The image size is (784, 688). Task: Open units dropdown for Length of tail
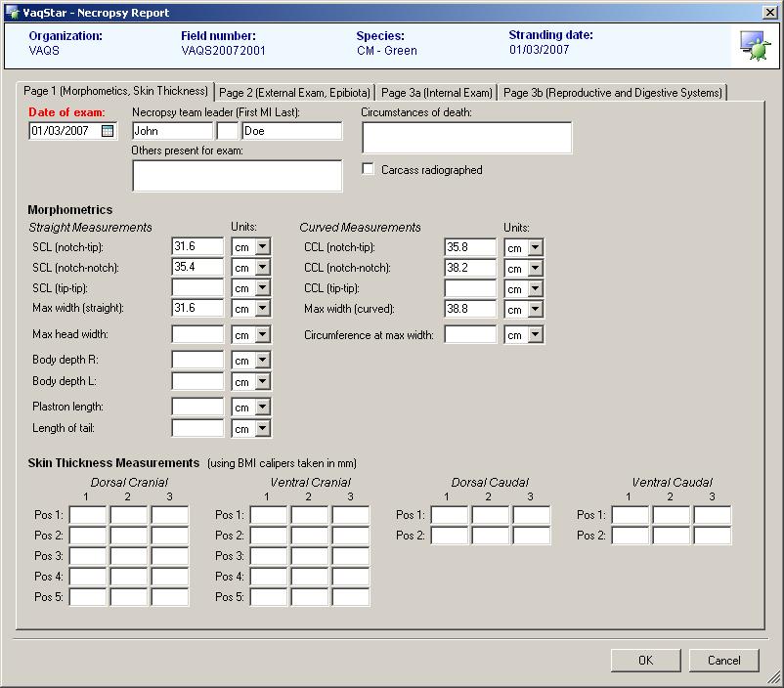[x=261, y=429]
